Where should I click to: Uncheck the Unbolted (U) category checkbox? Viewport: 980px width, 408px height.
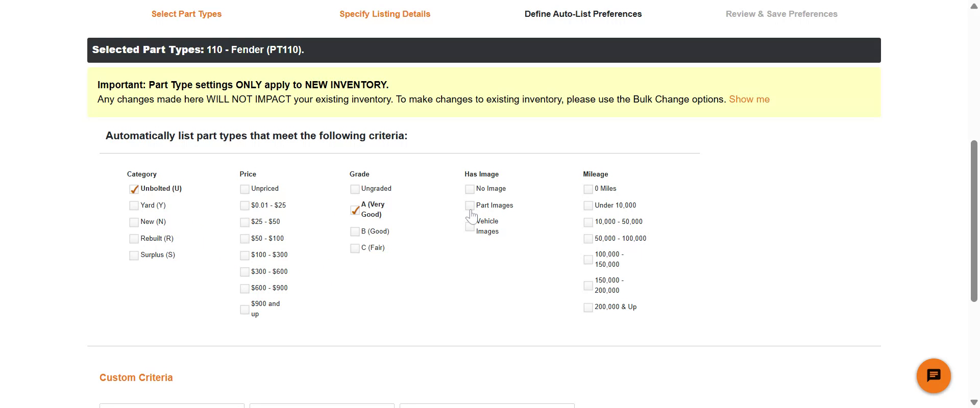click(x=134, y=189)
